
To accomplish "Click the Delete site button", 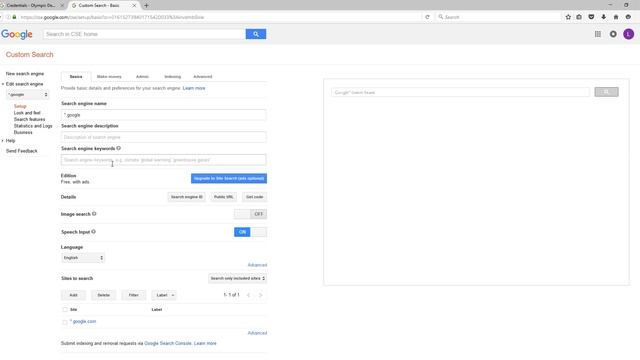I will 104,295.
